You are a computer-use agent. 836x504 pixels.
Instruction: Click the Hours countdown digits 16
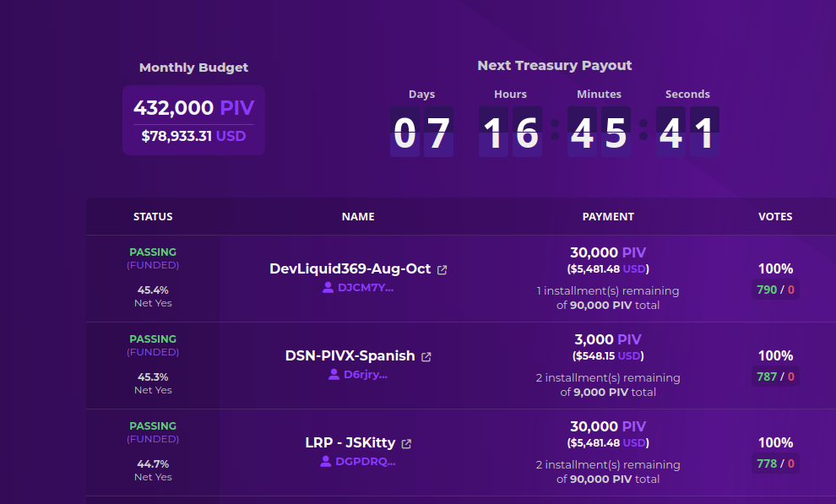510,132
